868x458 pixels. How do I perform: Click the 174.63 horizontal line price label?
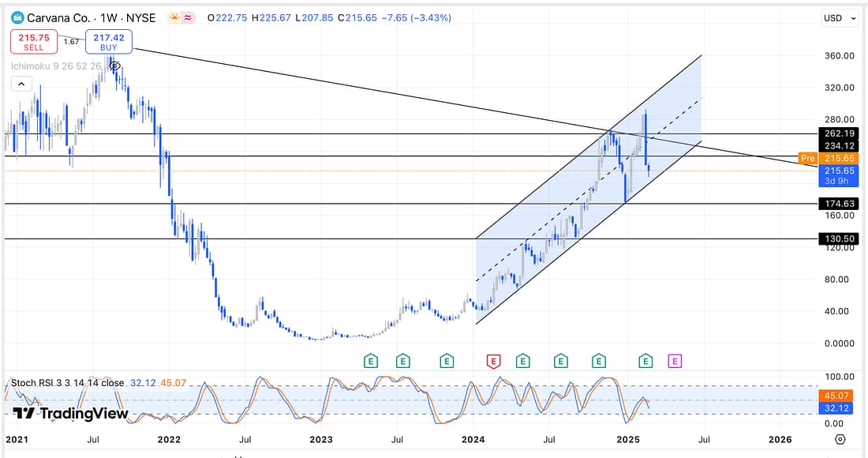click(838, 204)
